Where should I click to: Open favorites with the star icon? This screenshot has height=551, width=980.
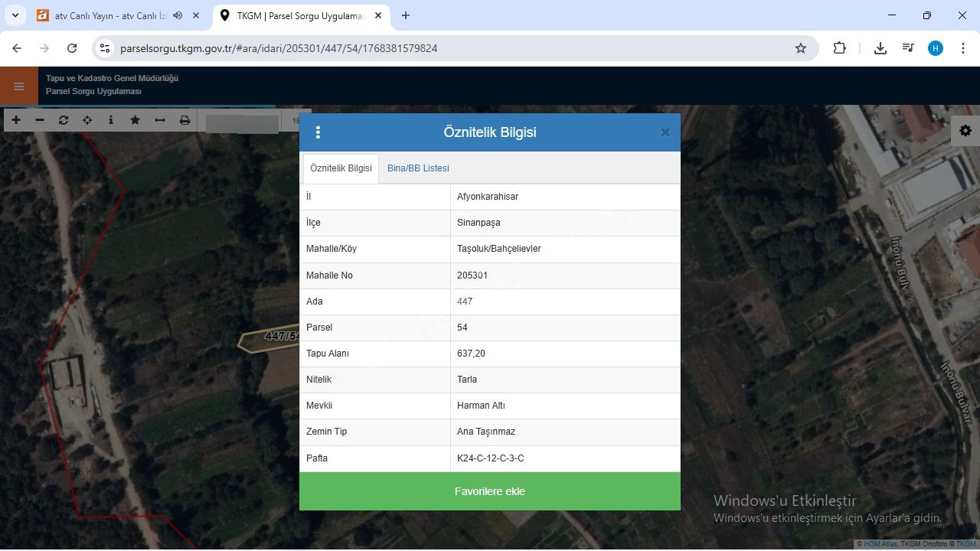pos(136,120)
